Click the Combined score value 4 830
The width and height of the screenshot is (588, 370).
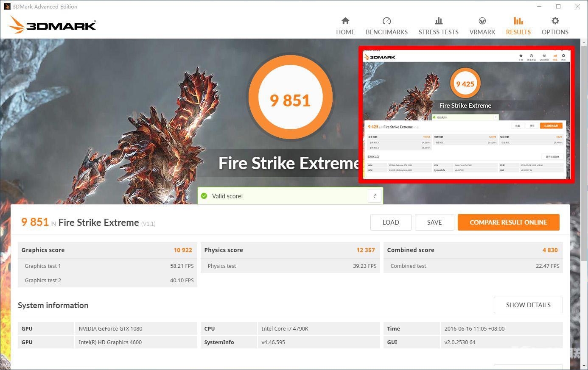click(550, 250)
